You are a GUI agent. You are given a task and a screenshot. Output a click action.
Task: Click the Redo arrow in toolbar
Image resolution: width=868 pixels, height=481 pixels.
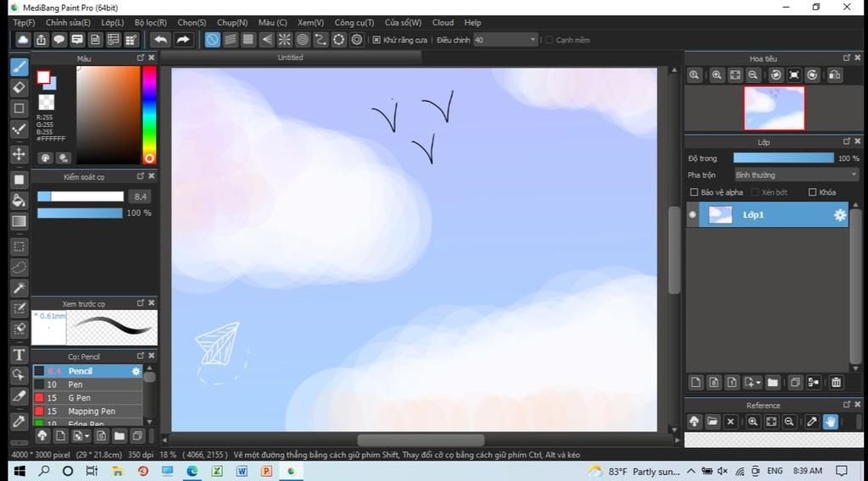[x=183, y=40]
